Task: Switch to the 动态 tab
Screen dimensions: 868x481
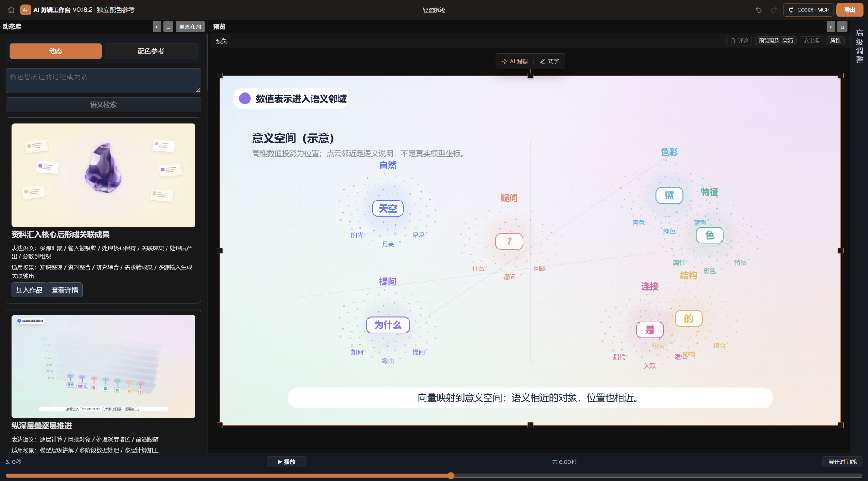Action: coord(56,51)
